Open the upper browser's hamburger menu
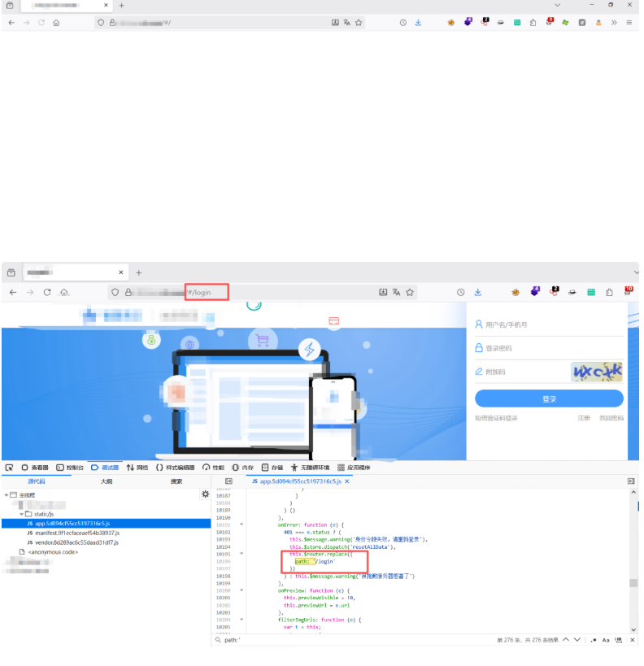This screenshot has width=644, height=666. click(629, 23)
